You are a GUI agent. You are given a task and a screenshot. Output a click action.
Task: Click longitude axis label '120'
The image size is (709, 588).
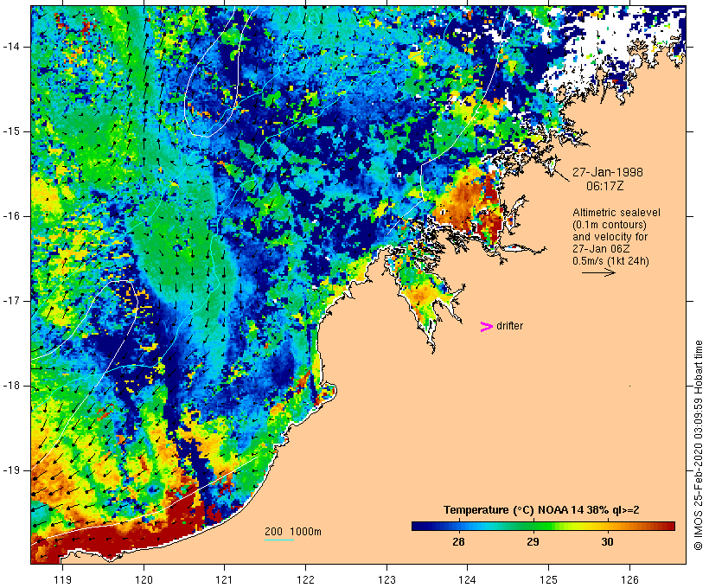pyautogui.click(x=144, y=579)
